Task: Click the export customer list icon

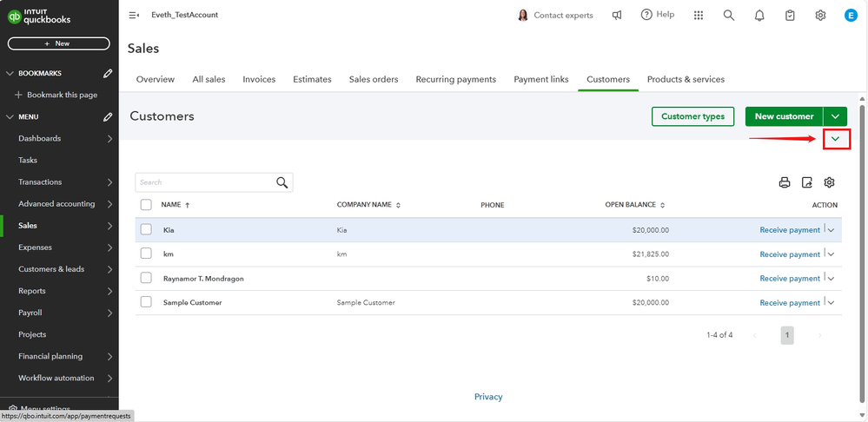Action: point(807,182)
